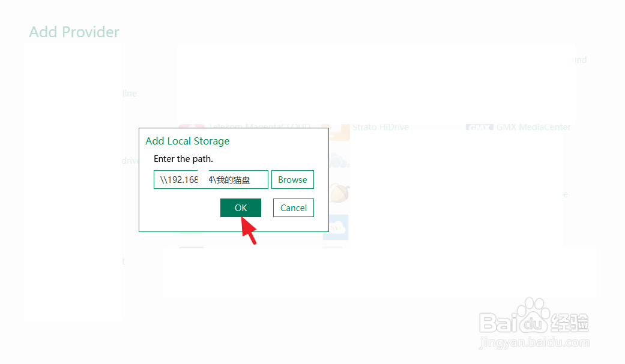This screenshot has width=625, height=364.
Task: Click the OK button in Add Local Storage
Action: click(240, 207)
